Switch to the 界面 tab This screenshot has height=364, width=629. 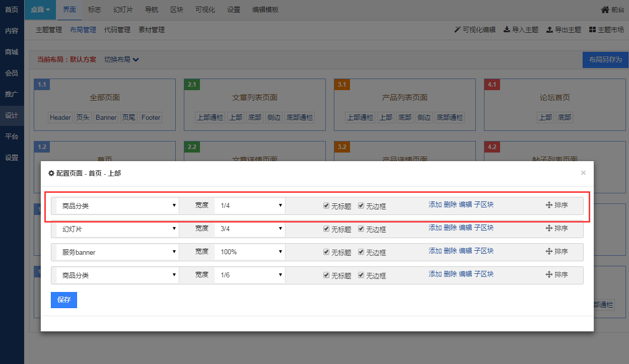click(x=69, y=10)
